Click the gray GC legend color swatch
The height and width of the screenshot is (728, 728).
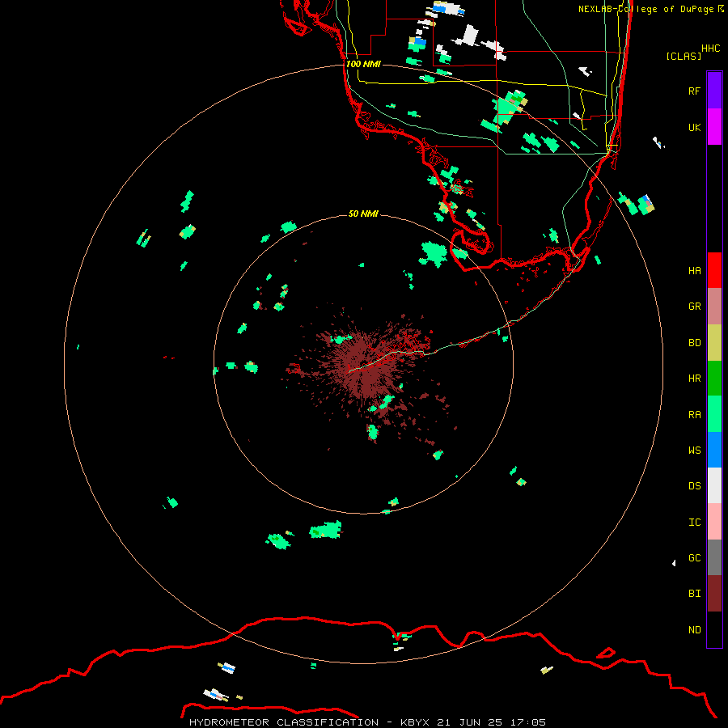714,557
